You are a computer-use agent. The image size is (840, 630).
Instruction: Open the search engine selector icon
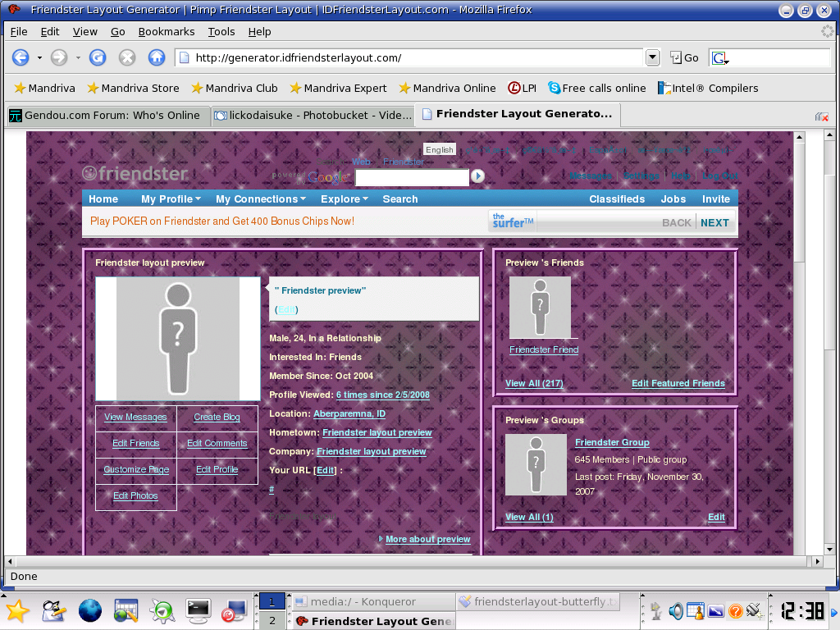720,58
